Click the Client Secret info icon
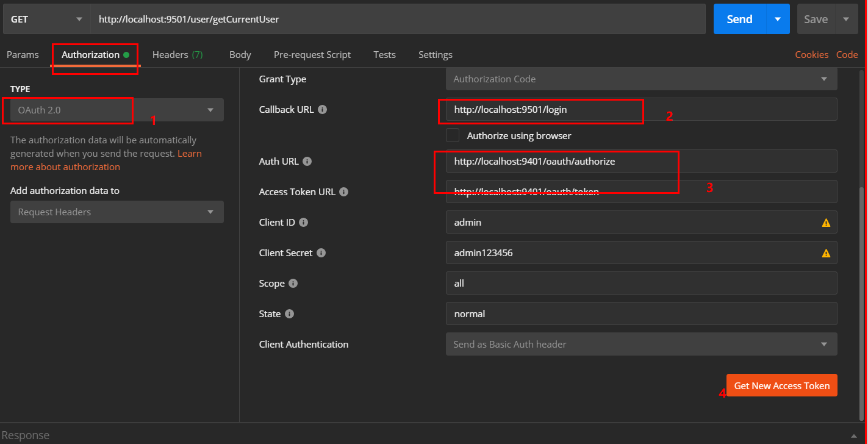This screenshot has height=444, width=868. [x=321, y=253]
